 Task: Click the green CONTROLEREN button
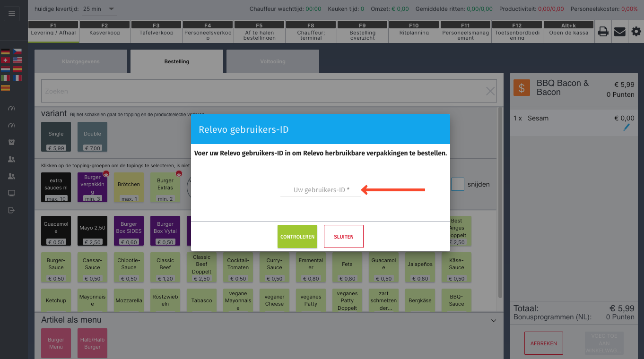pyautogui.click(x=297, y=237)
